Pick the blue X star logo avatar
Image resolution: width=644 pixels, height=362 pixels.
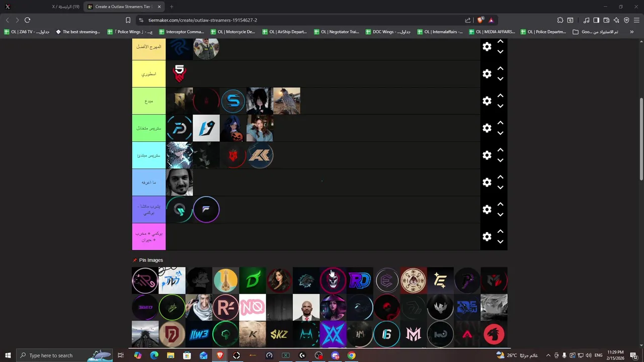point(333,334)
